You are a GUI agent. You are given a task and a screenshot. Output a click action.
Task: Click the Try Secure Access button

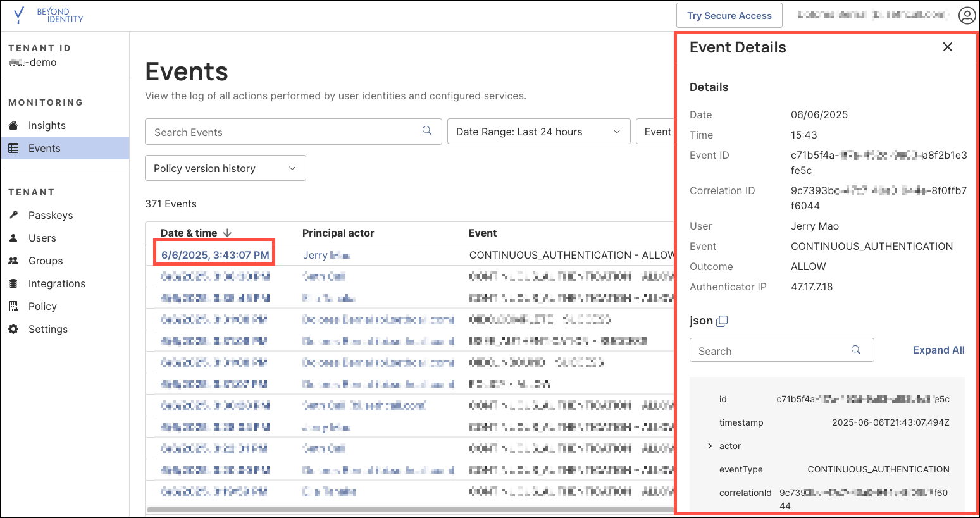729,16
